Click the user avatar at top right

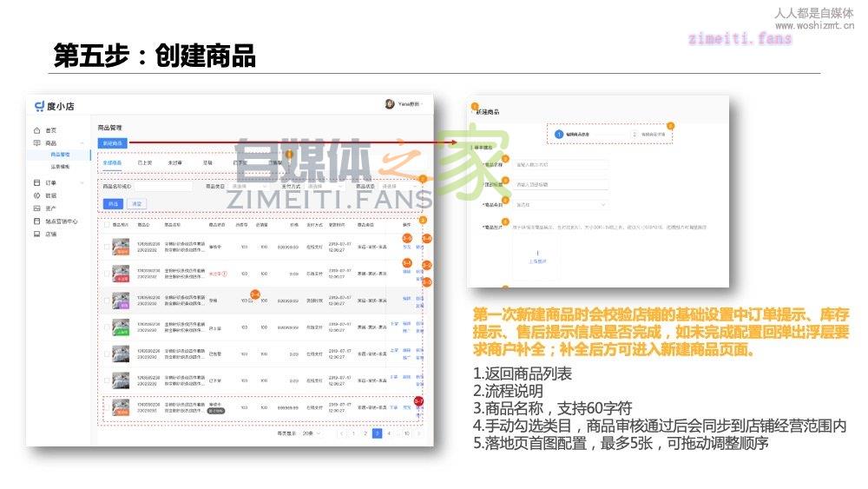[x=390, y=104]
